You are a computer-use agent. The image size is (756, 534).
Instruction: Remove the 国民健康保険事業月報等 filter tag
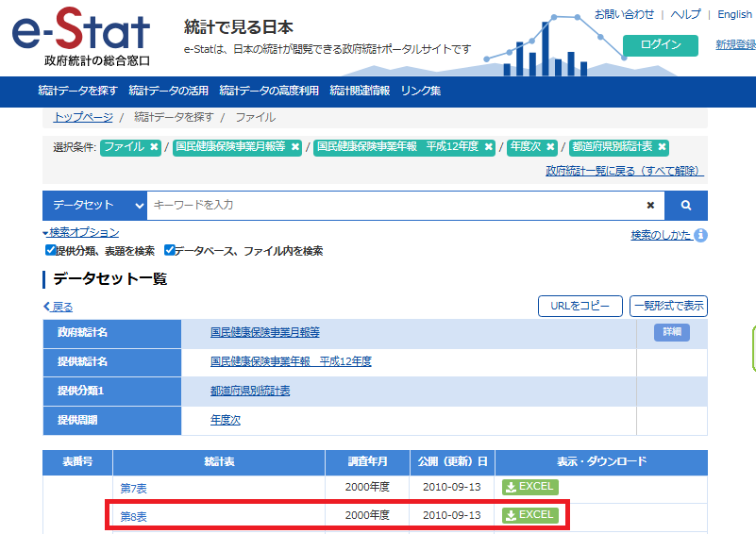pyautogui.click(x=295, y=147)
